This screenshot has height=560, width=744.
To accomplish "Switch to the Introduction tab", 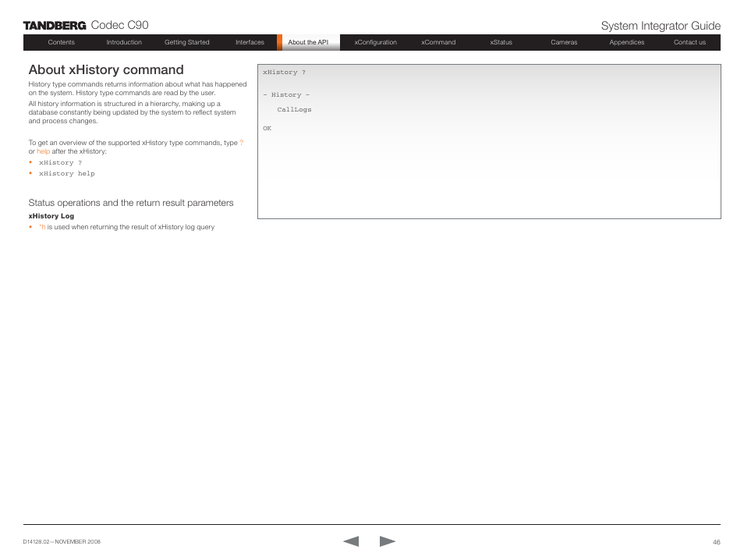I will coord(124,43).
